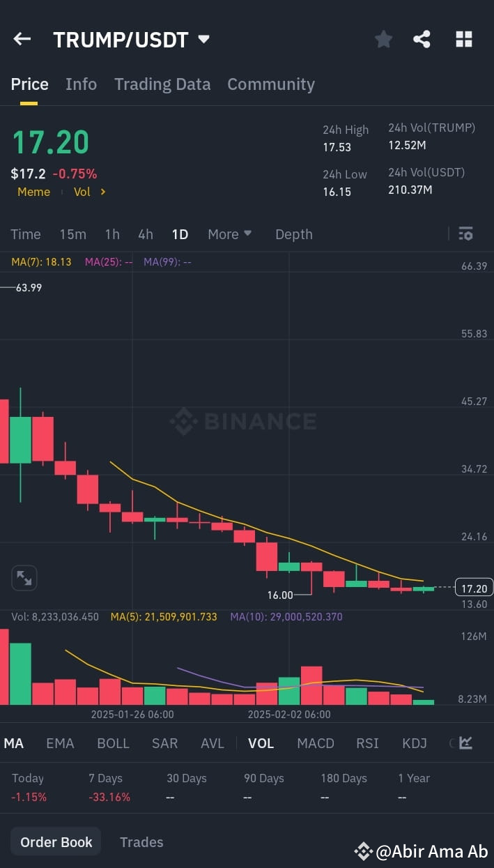Toggle the MACD indicator
Screen dimensions: 494x868
click(x=315, y=743)
